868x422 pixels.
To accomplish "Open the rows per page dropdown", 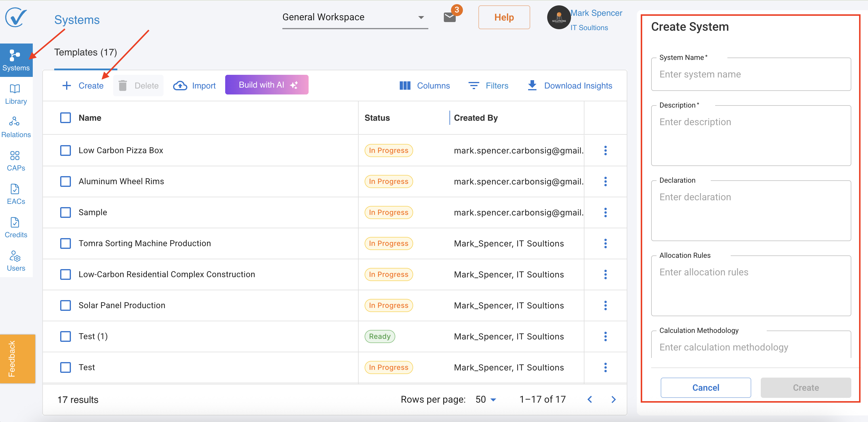I will click(486, 399).
